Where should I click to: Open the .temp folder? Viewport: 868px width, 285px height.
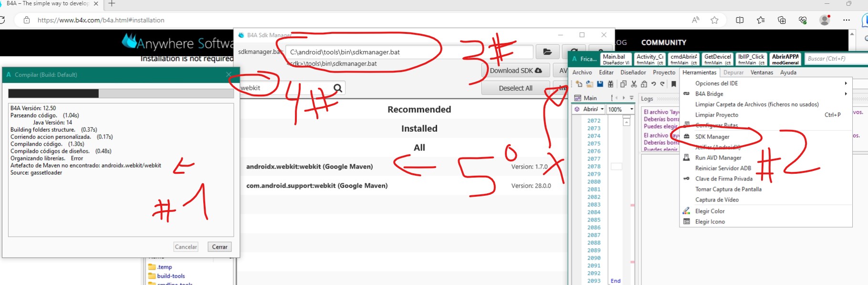[160, 267]
